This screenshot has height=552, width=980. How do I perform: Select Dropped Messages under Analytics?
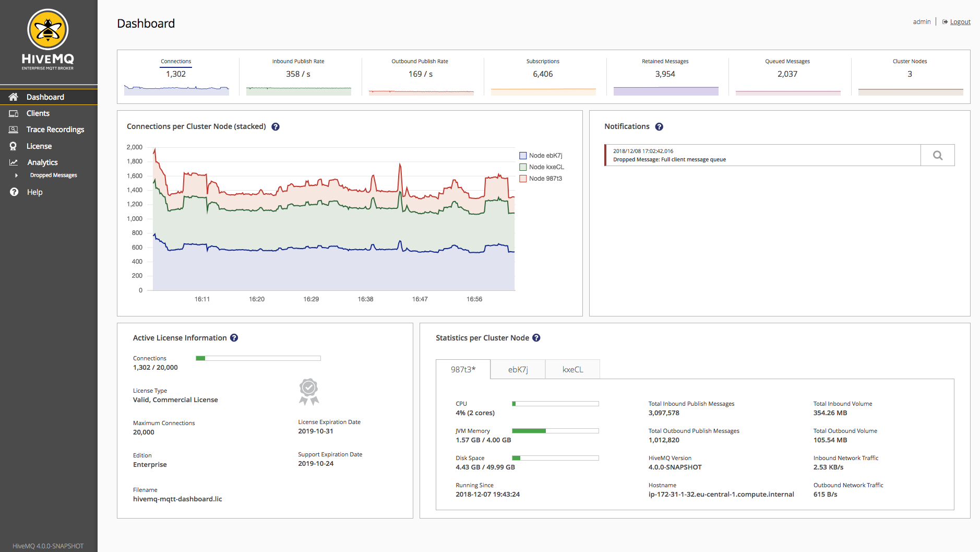click(x=53, y=175)
